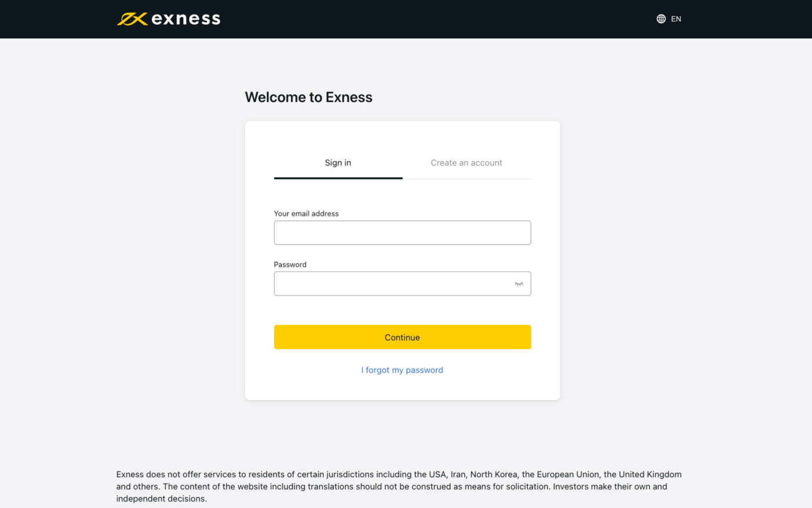
Task: Focus the Password entry box
Action: coord(402,283)
